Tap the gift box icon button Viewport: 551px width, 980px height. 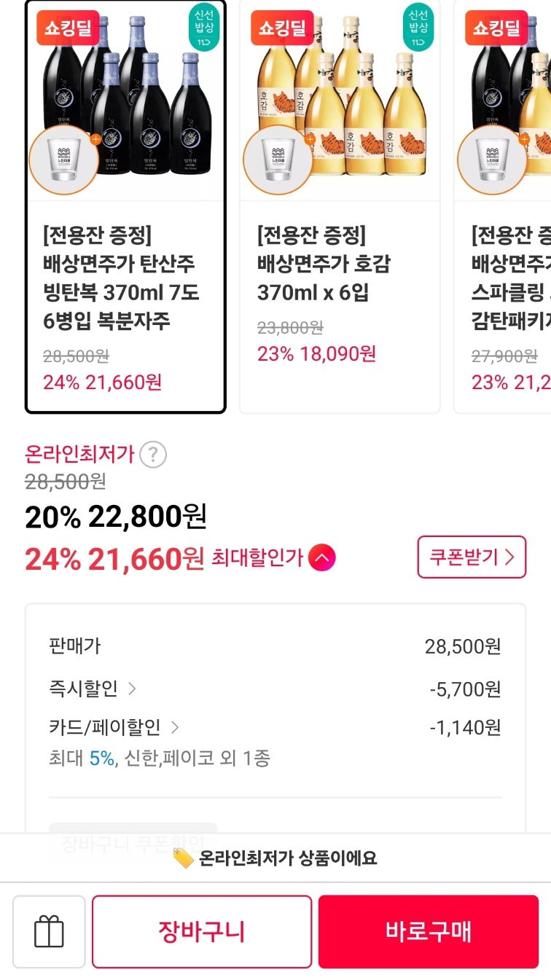(49, 932)
